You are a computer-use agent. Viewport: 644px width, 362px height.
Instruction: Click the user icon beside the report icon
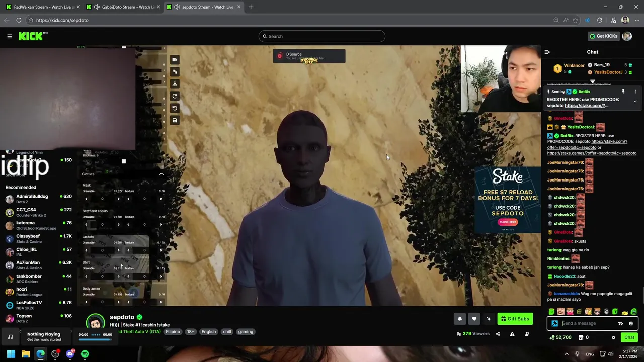tap(527, 334)
